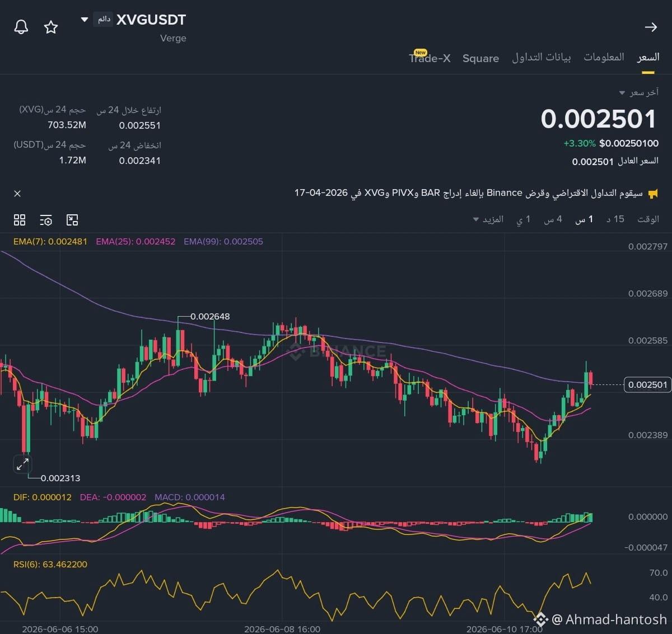Click the EMA(25) indicator label
Image resolution: width=672 pixels, height=634 pixels.
click(136, 242)
